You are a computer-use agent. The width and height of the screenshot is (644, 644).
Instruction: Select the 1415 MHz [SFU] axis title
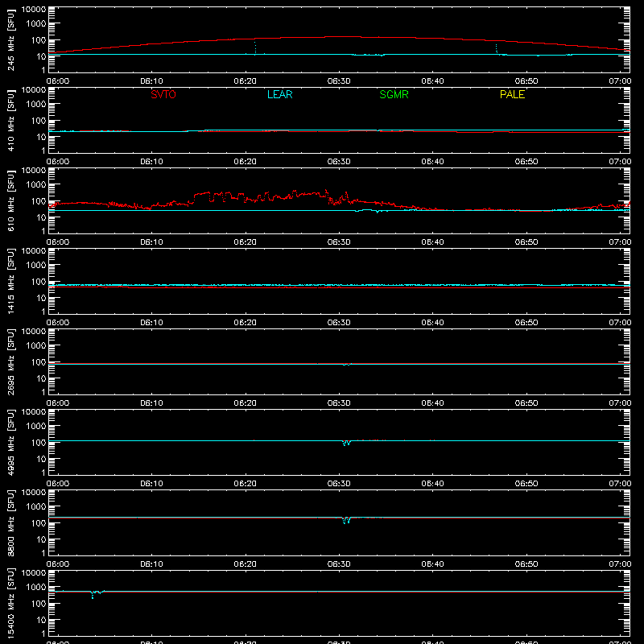pyautogui.click(x=10, y=281)
